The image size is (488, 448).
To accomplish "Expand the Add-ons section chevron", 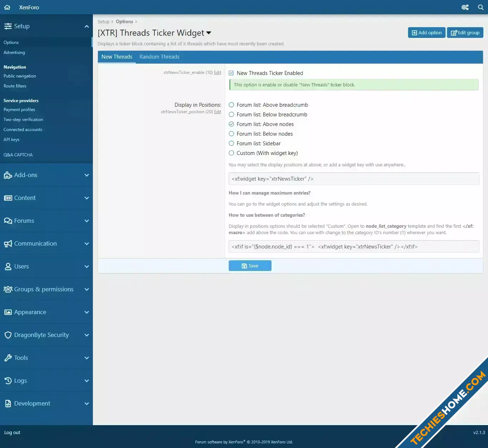I will pos(86,175).
